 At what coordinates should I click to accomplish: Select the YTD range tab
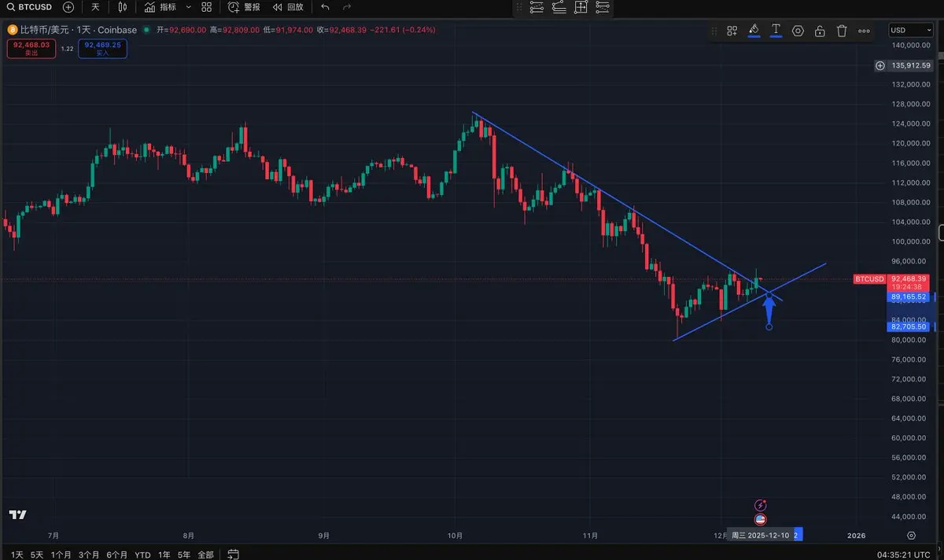[142, 554]
